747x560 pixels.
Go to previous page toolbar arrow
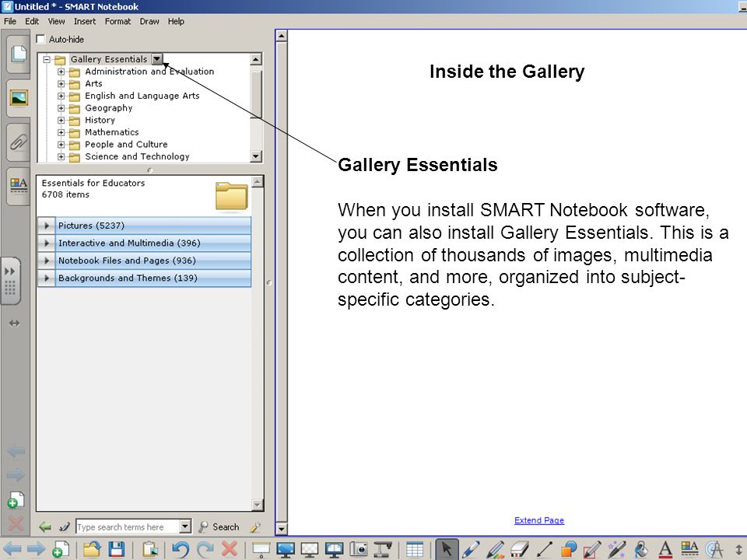12,550
